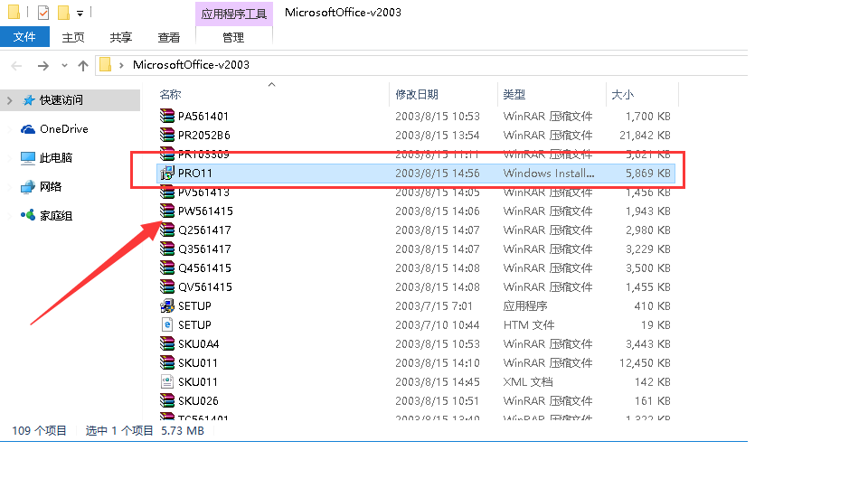Click the XML 文档 type cell
The image size is (868, 488).
tap(527, 381)
